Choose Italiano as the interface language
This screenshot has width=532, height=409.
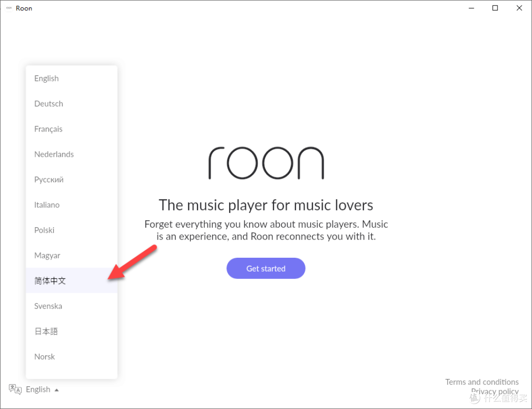47,205
